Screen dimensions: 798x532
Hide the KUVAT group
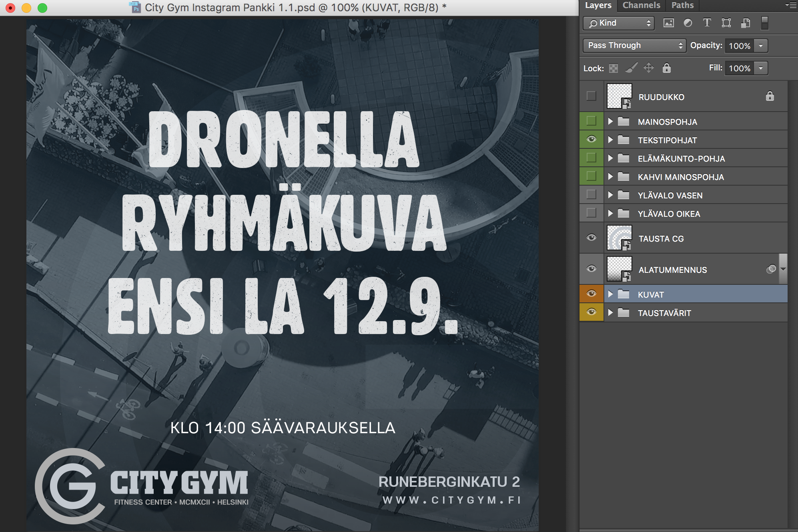(x=591, y=294)
